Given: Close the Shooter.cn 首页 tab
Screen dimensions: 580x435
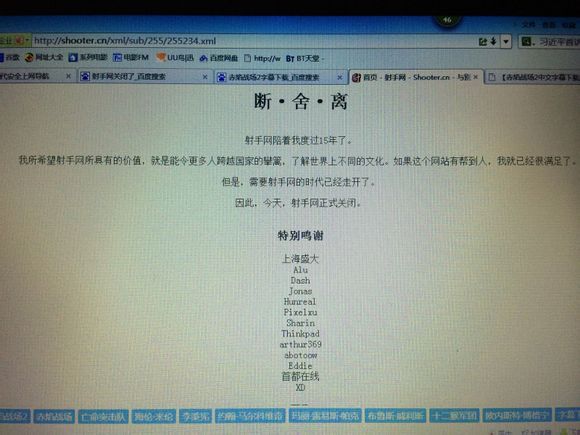Looking at the screenshot, I should (476, 77).
